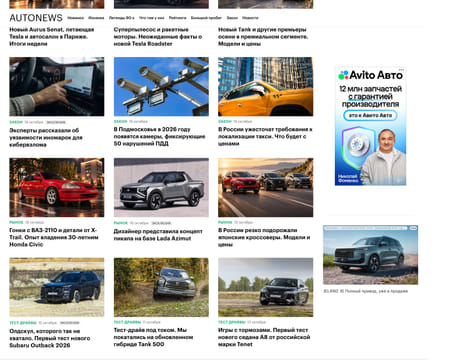Click the "это к Авито Авто" ad button
Image resolution: width=463 pixels, height=360 pixels.
[370, 115]
